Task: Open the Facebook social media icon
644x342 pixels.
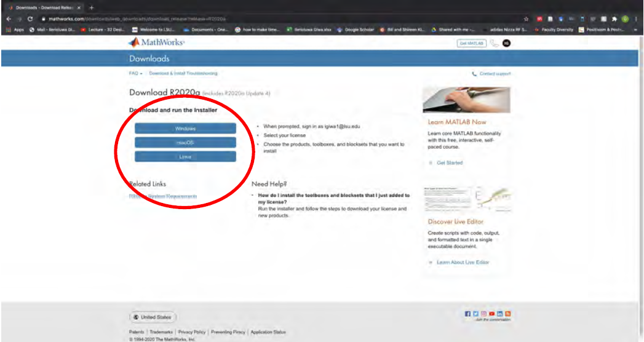Action: point(469,314)
